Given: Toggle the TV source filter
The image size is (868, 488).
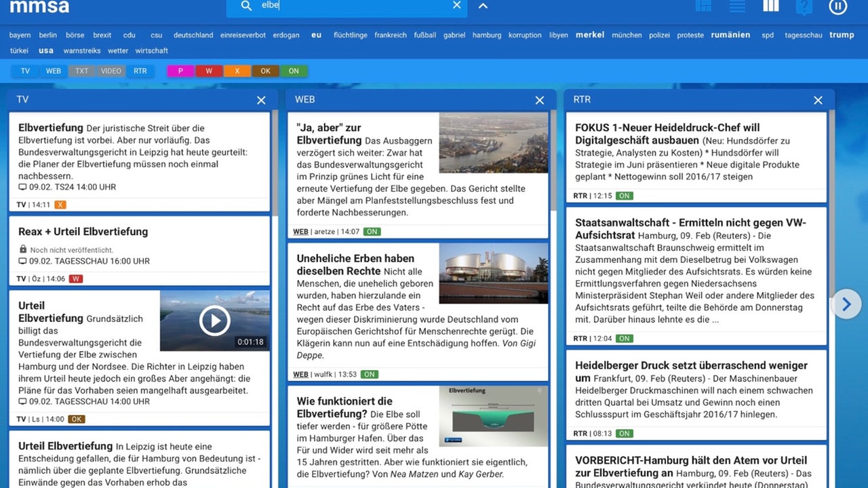Looking at the screenshot, I should 25,70.
